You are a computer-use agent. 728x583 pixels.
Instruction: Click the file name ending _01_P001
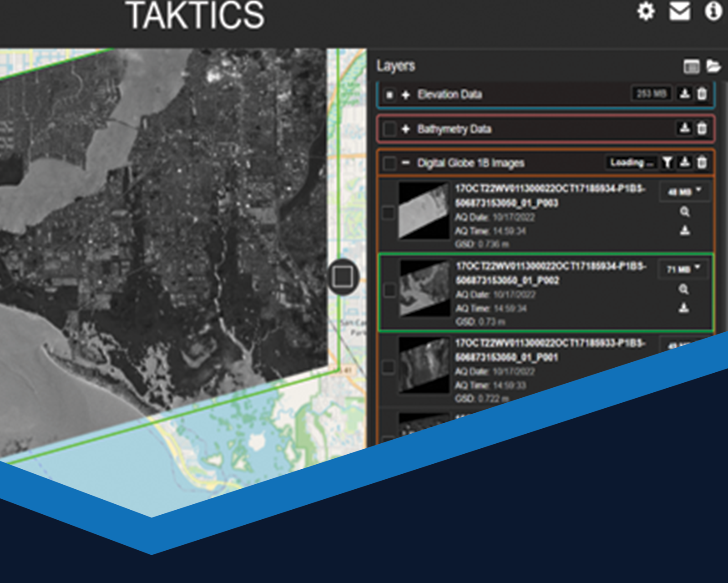pyautogui.click(x=550, y=350)
